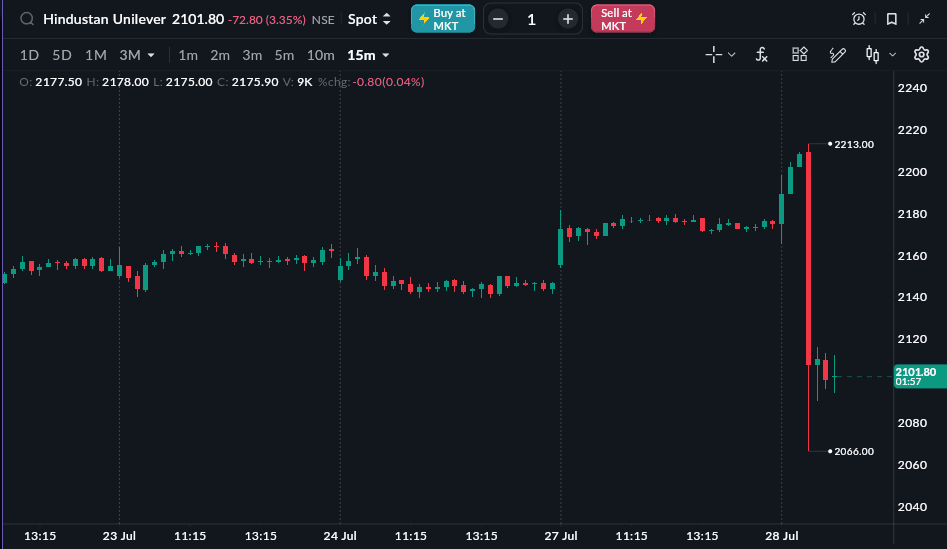Viewport: 947px width, 549px height.
Task: Buy at MKT button
Action: click(443, 19)
